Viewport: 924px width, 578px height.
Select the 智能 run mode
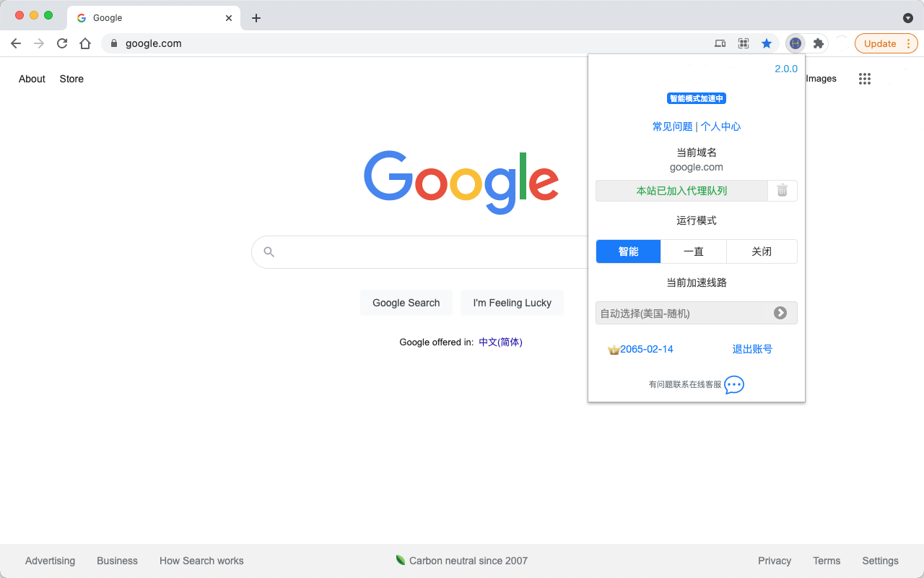628,251
